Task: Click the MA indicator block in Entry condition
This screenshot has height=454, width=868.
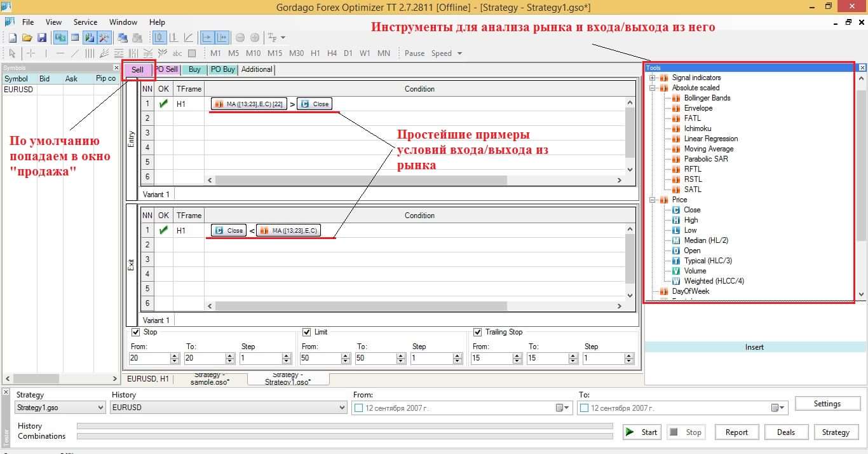Action: (x=249, y=104)
